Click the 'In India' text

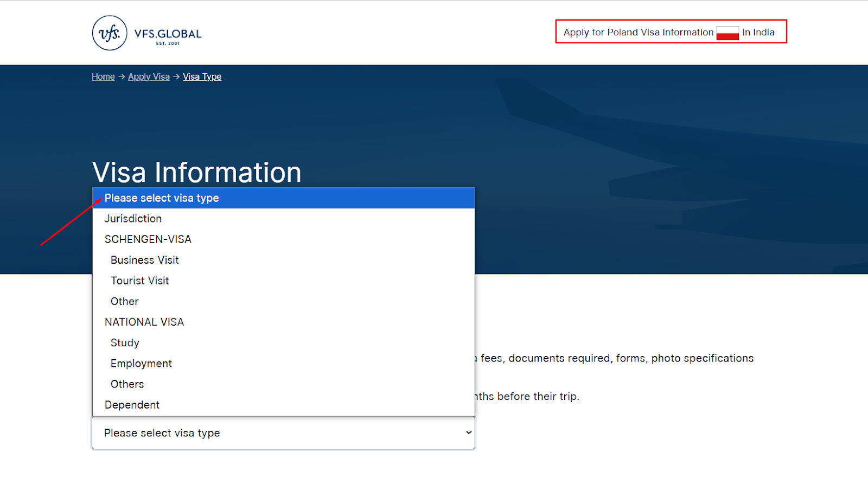pyautogui.click(x=758, y=33)
